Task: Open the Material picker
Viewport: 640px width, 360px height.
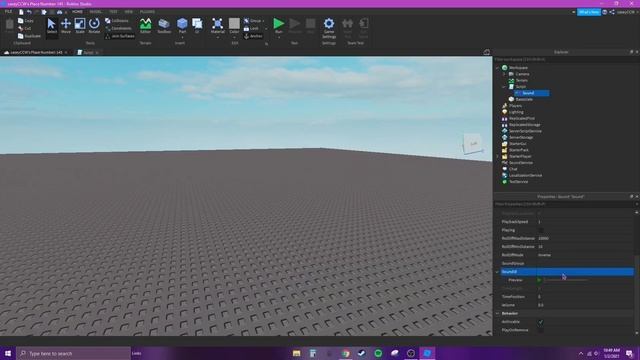Action: tap(218, 26)
